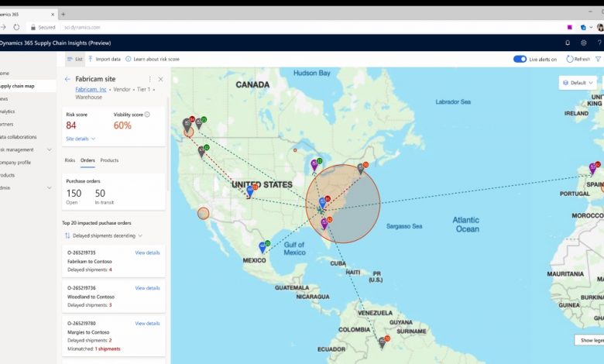Select the blue pin in central United States
This screenshot has width=604, height=364.
point(249,191)
